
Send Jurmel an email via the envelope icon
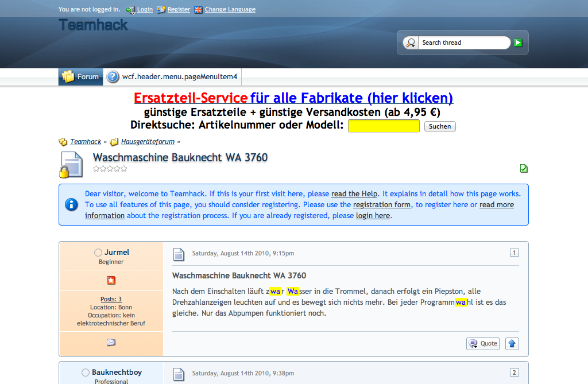[111, 342]
